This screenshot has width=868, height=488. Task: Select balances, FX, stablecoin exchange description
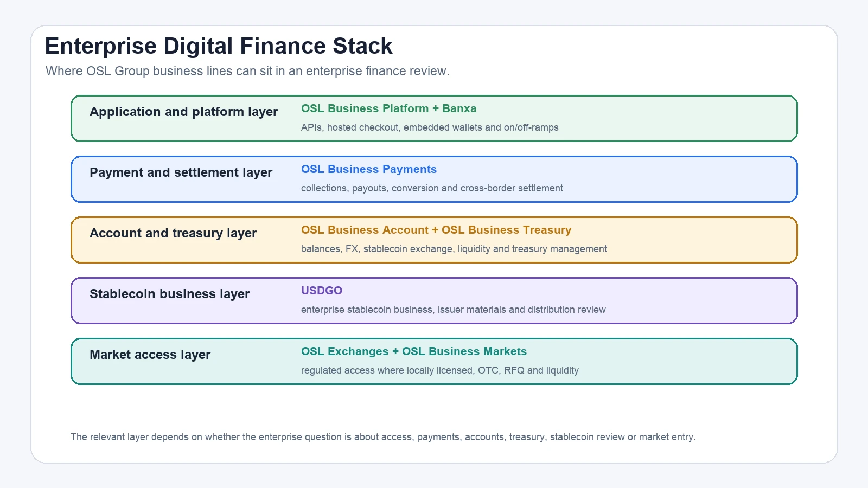[454, 249]
